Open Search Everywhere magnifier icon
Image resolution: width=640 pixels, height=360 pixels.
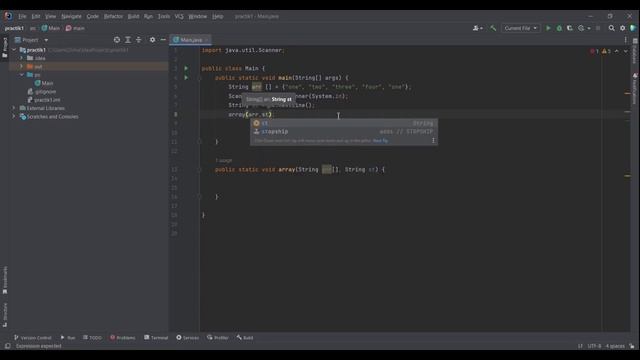click(x=611, y=28)
